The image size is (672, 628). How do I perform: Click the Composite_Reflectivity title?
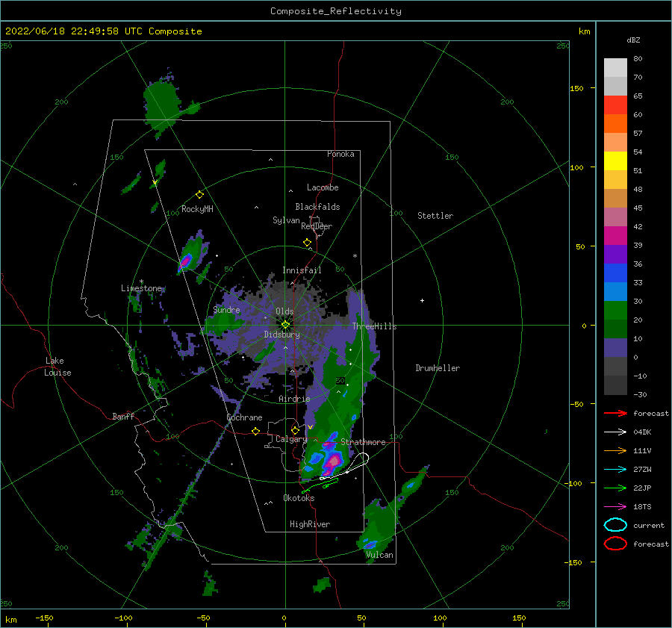coord(336,11)
